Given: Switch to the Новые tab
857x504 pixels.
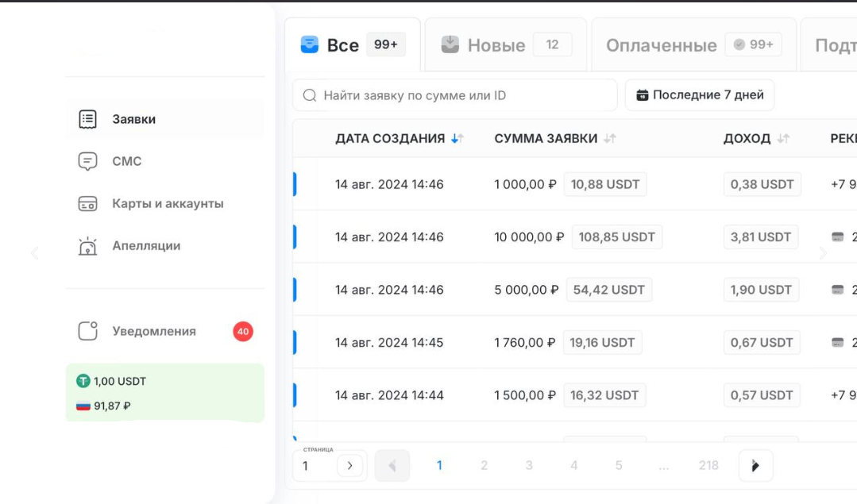Looking at the screenshot, I should pos(506,44).
